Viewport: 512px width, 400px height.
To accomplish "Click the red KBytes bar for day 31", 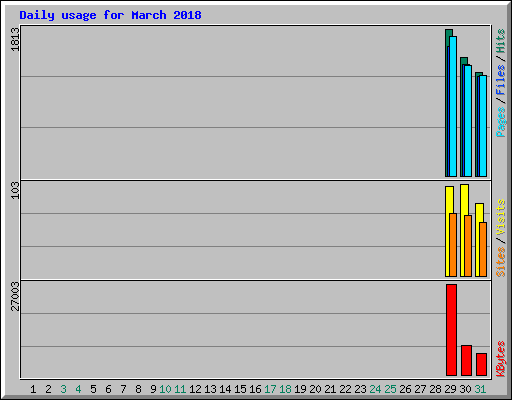I will pyautogui.click(x=482, y=364).
